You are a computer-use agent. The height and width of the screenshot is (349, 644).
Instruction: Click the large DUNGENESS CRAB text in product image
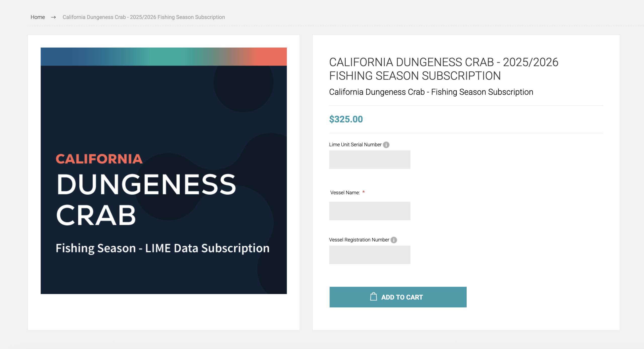[x=146, y=199]
